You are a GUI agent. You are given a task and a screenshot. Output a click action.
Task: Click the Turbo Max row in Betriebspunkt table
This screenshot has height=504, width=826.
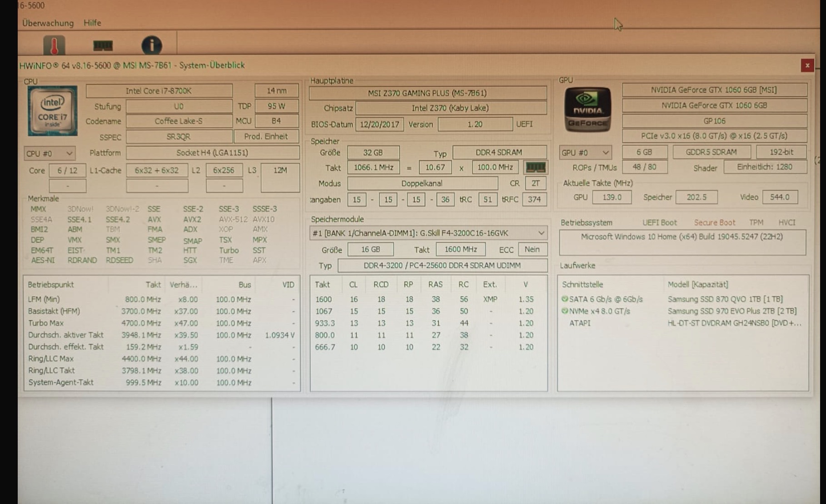click(162, 323)
